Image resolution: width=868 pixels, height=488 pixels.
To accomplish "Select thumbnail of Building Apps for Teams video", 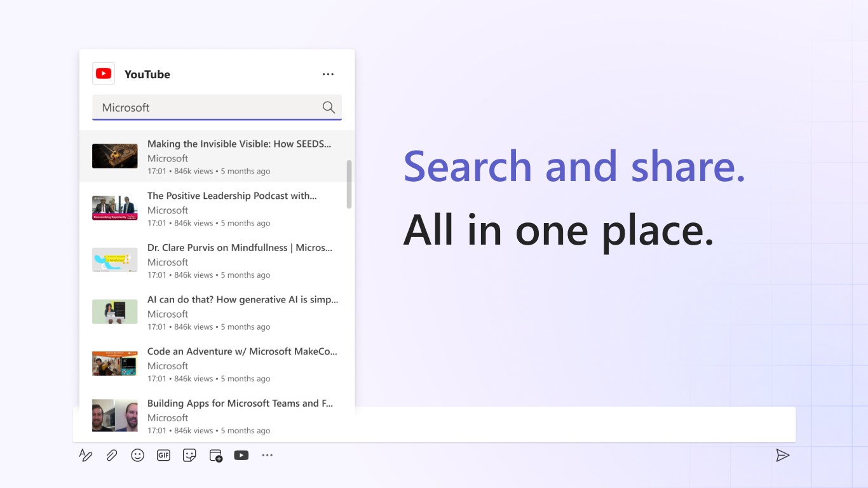I will point(115,416).
